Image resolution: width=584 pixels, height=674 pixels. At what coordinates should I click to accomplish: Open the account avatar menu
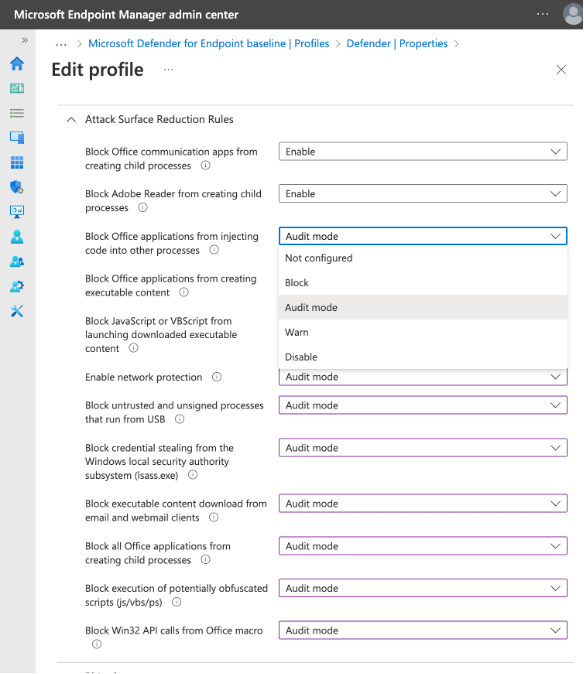[x=573, y=15]
